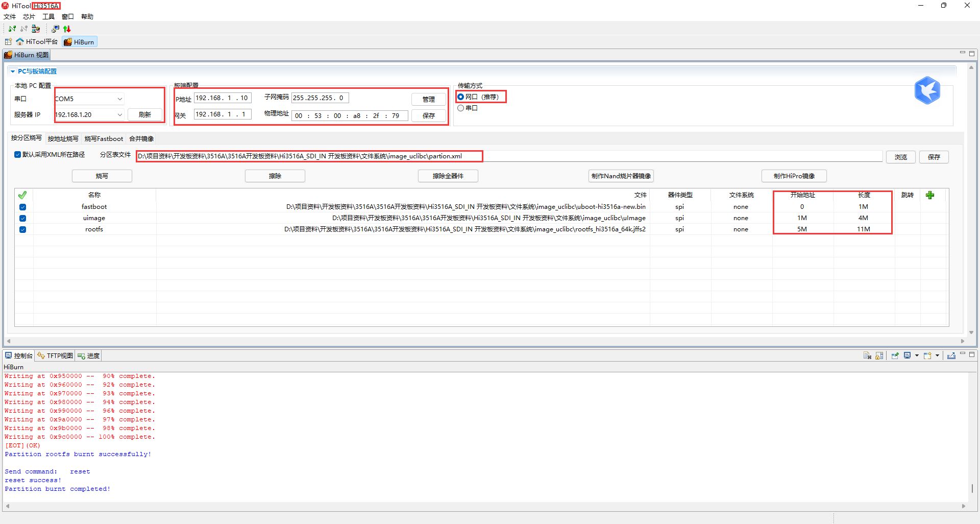Viewport: 980px width, 524px height.
Task: Click the greyed-out disconnect toolbar icon
Action: pos(24,29)
